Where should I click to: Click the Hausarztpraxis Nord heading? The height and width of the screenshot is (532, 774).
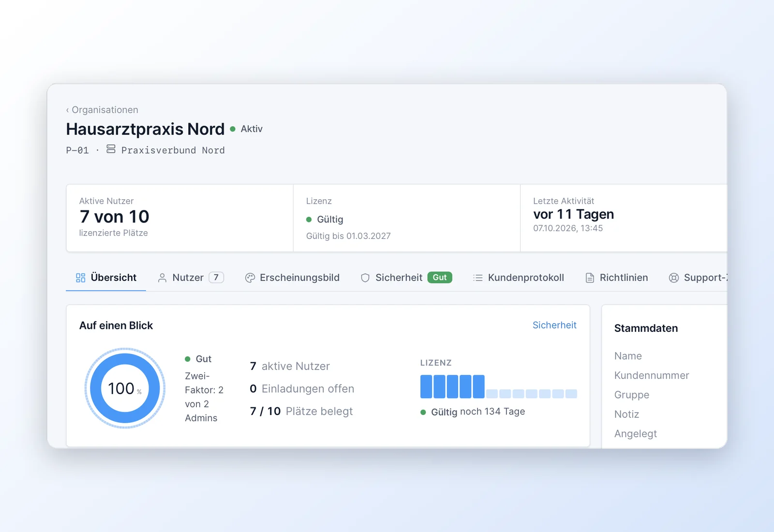[145, 129]
